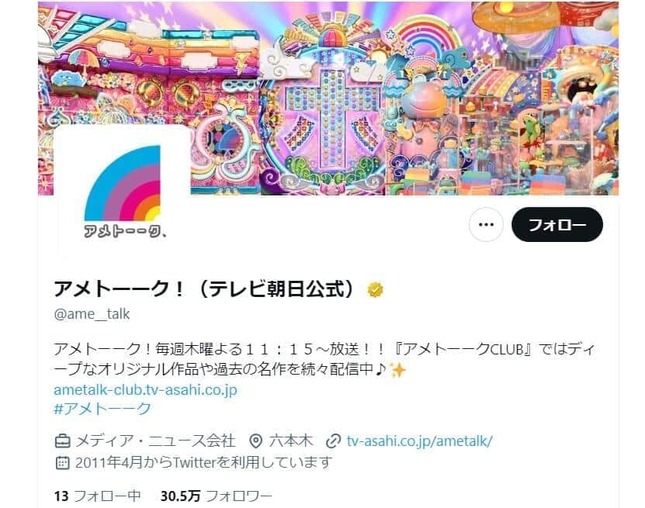
Task: Open the アメトーーク rainbow profile picture
Action: coord(123,190)
